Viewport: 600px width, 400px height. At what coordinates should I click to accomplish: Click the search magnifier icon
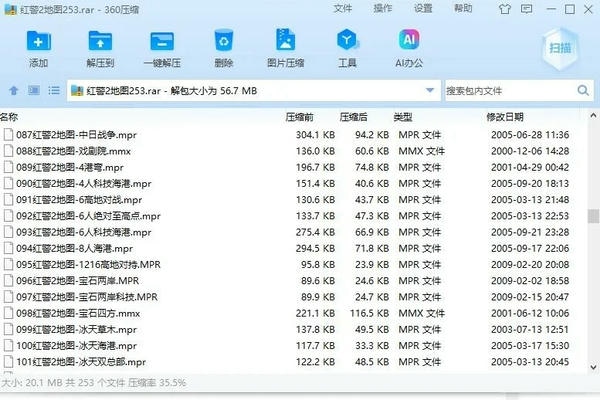pyautogui.click(x=583, y=91)
